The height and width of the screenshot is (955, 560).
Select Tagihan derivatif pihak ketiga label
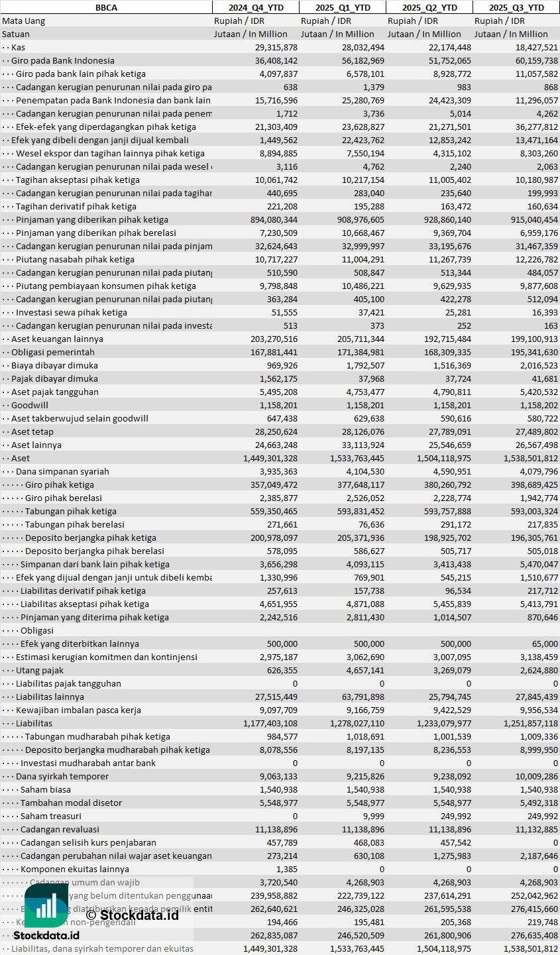[x=76, y=206]
